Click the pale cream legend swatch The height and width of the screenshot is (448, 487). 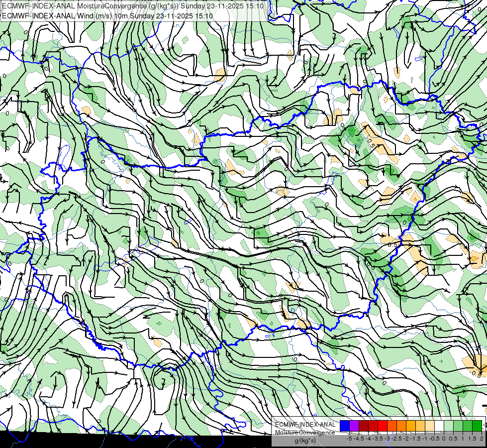[x=430, y=426]
